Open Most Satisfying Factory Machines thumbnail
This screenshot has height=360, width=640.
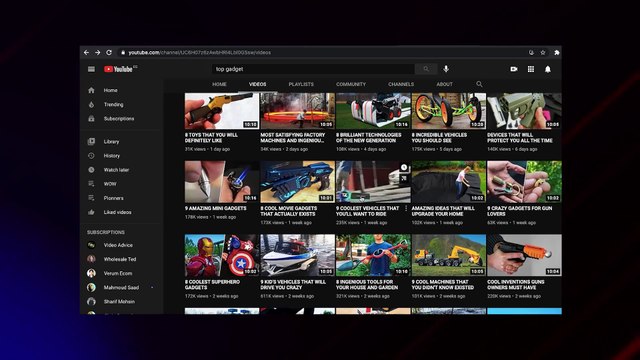(297, 111)
